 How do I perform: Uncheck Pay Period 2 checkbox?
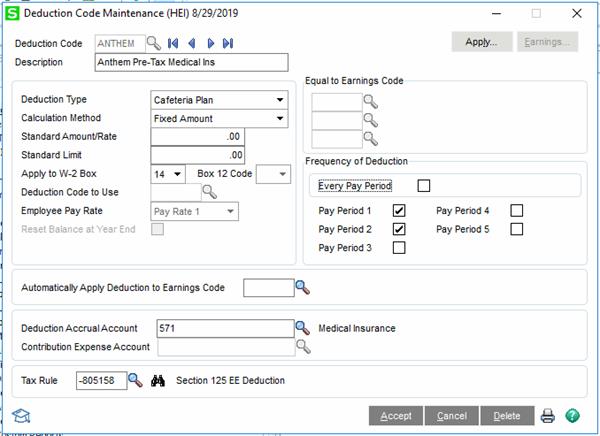tap(399, 229)
